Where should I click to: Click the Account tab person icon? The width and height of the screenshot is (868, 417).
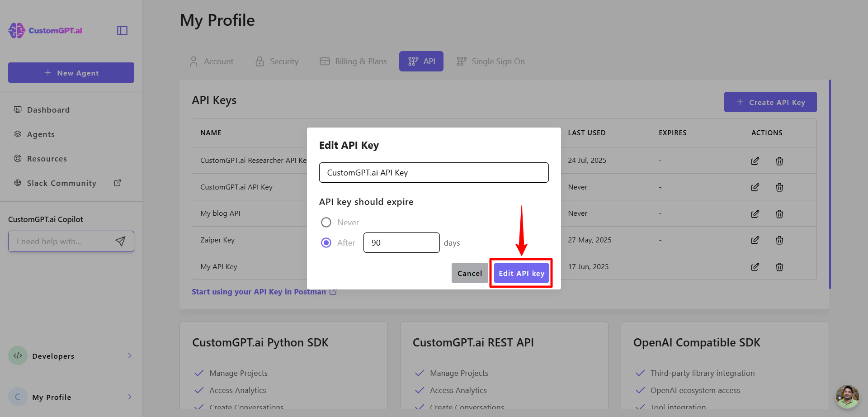coord(194,62)
